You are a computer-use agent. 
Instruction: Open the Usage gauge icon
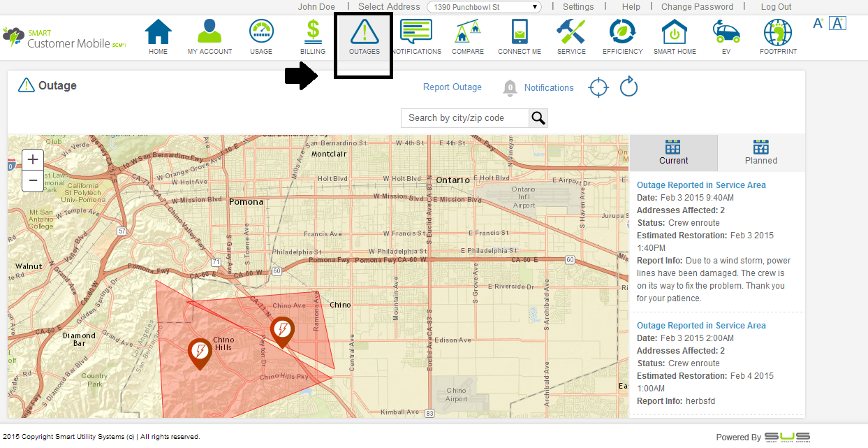point(261,33)
